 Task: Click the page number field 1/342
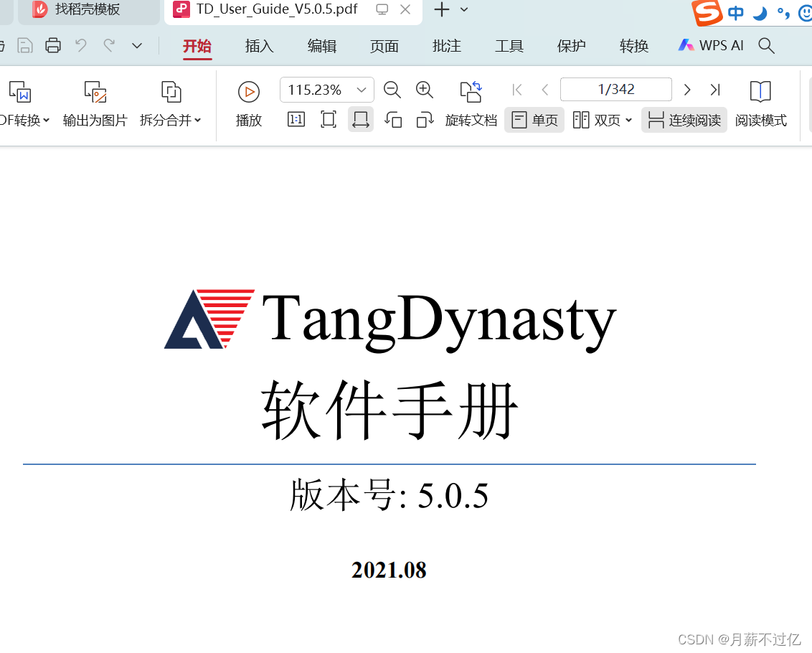(615, 90)
